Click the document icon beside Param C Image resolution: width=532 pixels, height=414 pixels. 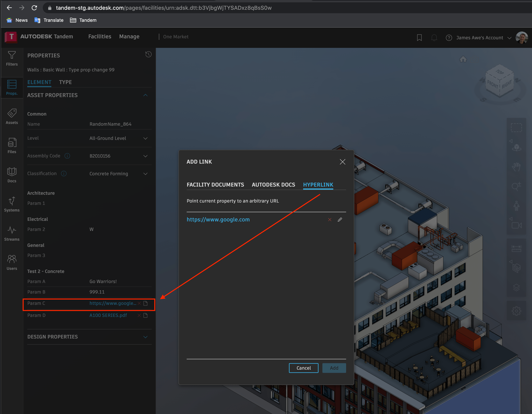coord(145,303)
